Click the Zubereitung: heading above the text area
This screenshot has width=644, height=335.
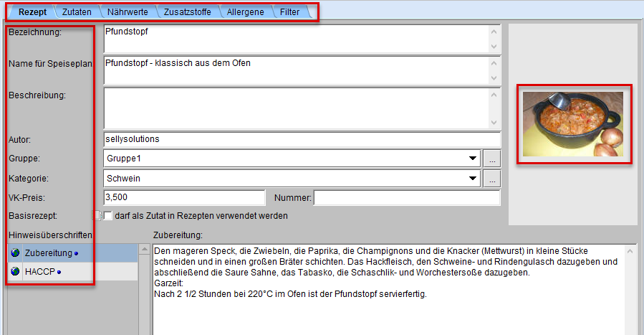178,235
